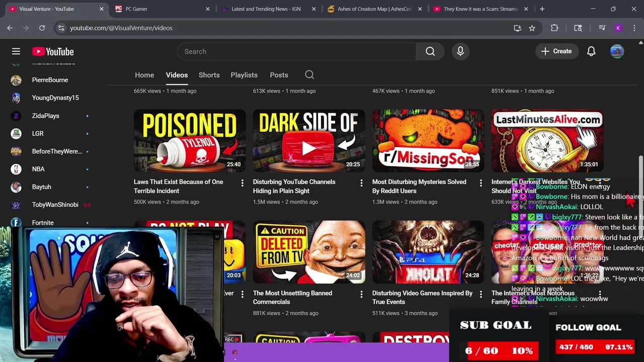
Task: Open browser extensions puzzle icon
Action: [554, 28]
